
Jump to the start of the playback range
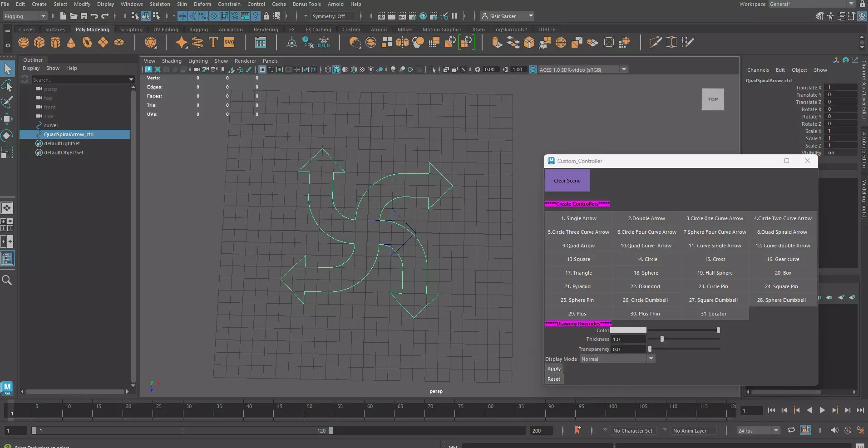tap(771, 410)
